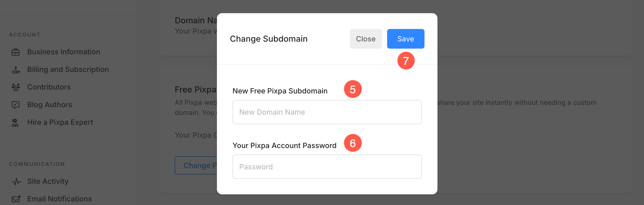
Task: Open Hire a Pixpa Expert
Action: [60, 122]
